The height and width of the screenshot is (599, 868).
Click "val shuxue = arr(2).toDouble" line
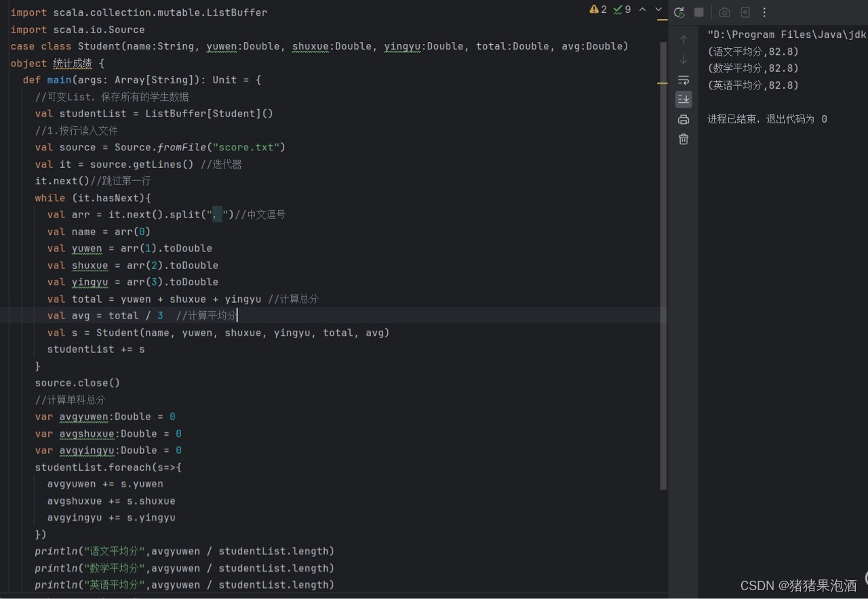point(133,265)
